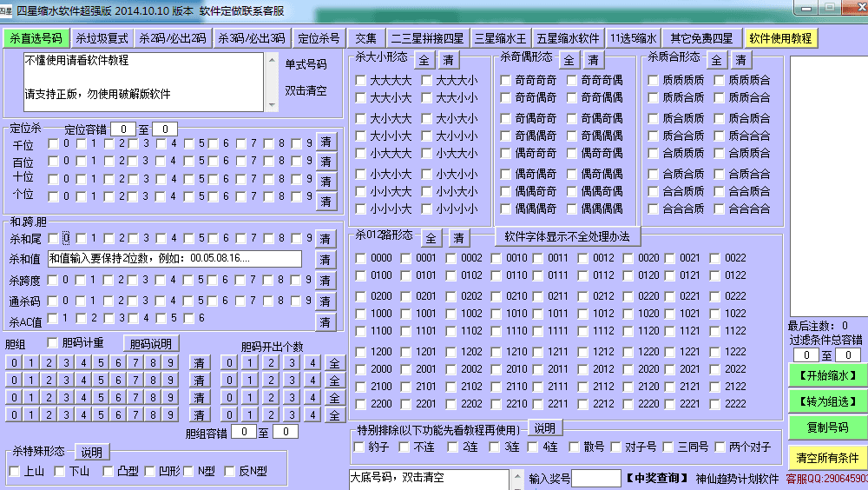The height and width of the screenshot is (490, 868).
Task: Open the 软件使用教程 tab
Action: click(779, 38)
